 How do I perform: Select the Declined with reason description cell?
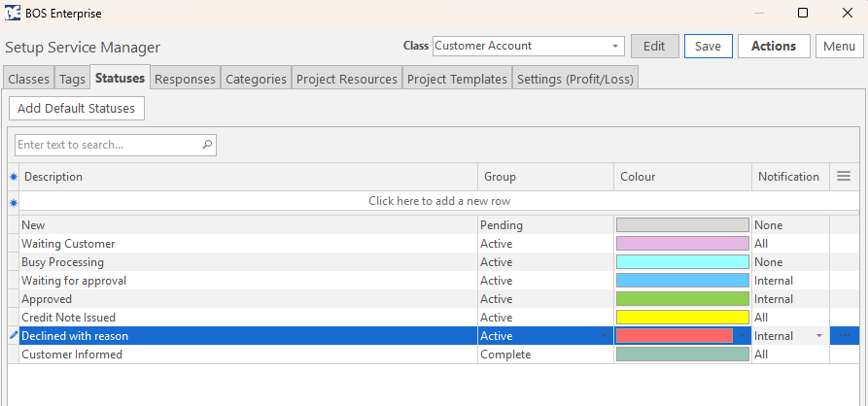pyautogui.click(x=249, y=336)
